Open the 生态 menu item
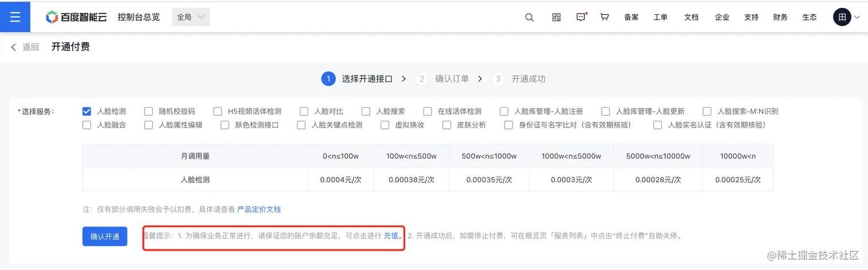Image resolution: width=868 pixels, height=270 pixels. pyautogui.click(x=809, y=17)
